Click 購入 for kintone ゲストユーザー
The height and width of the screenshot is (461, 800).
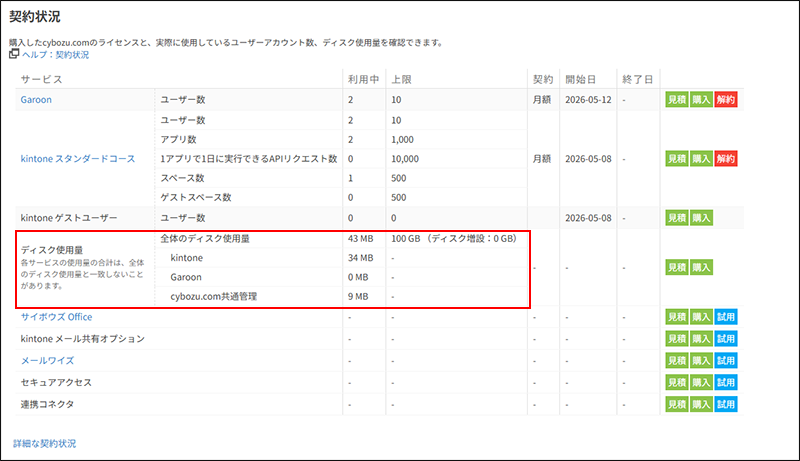click(701, 218)
